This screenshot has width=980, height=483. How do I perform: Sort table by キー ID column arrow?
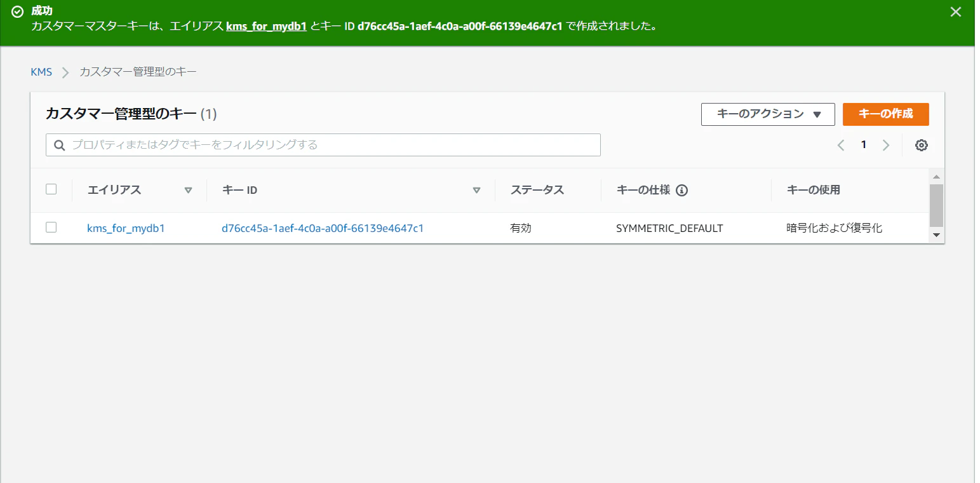(476, 190)
